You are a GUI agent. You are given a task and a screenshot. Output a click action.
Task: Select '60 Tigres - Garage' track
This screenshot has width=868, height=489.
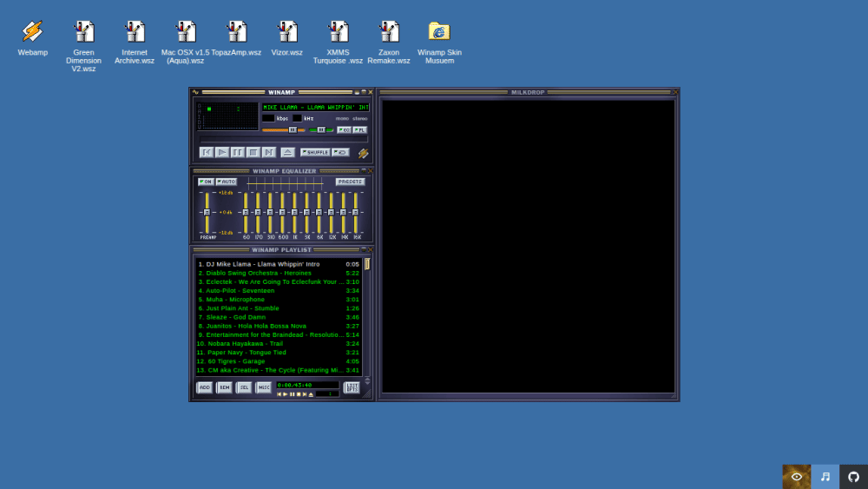pos(279,361)
